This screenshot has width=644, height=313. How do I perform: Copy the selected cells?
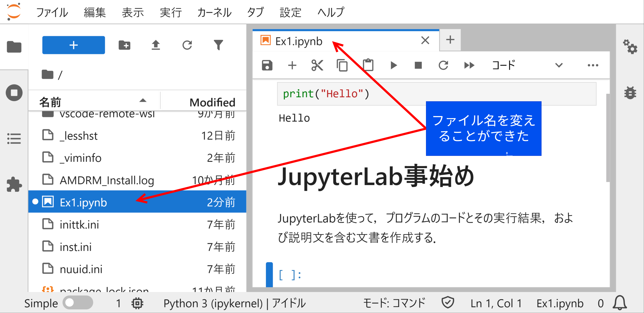[342, 65]
